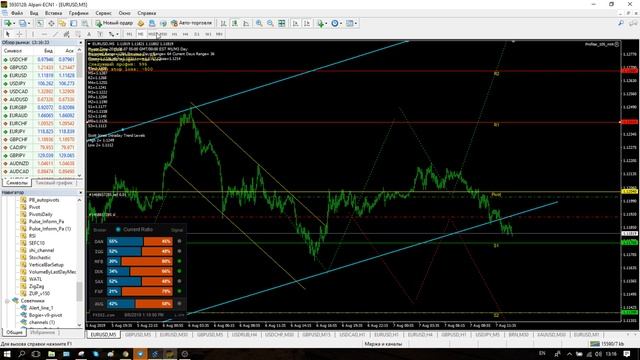Select the text label tool

click(x=100, y=34)
